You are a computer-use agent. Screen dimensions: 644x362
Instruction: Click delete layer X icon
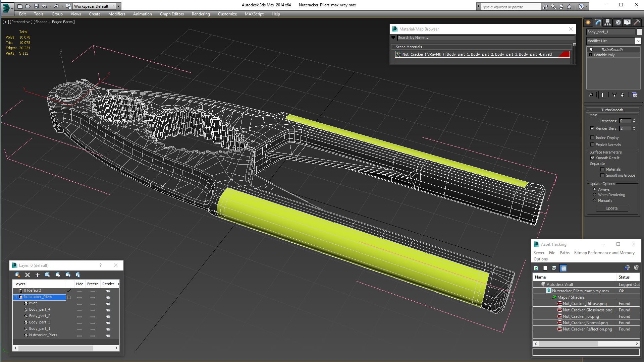pyautogui.click(x=28, y=275)
